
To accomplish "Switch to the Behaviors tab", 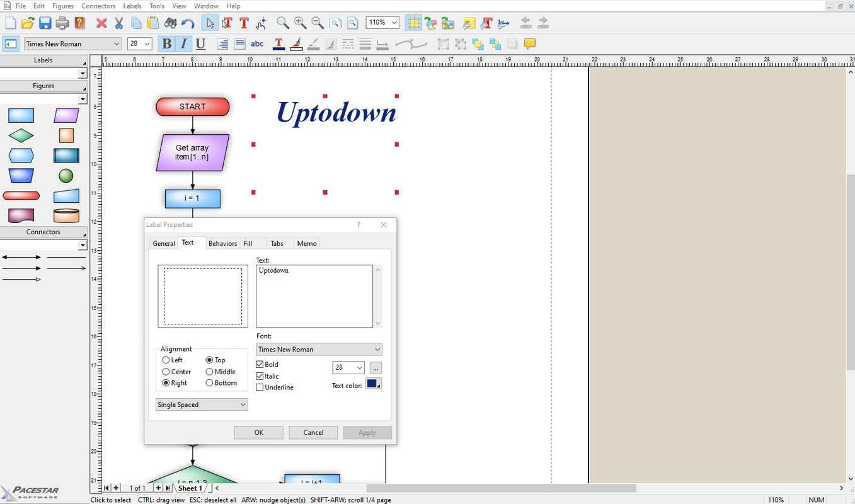I will click(222, 244).
